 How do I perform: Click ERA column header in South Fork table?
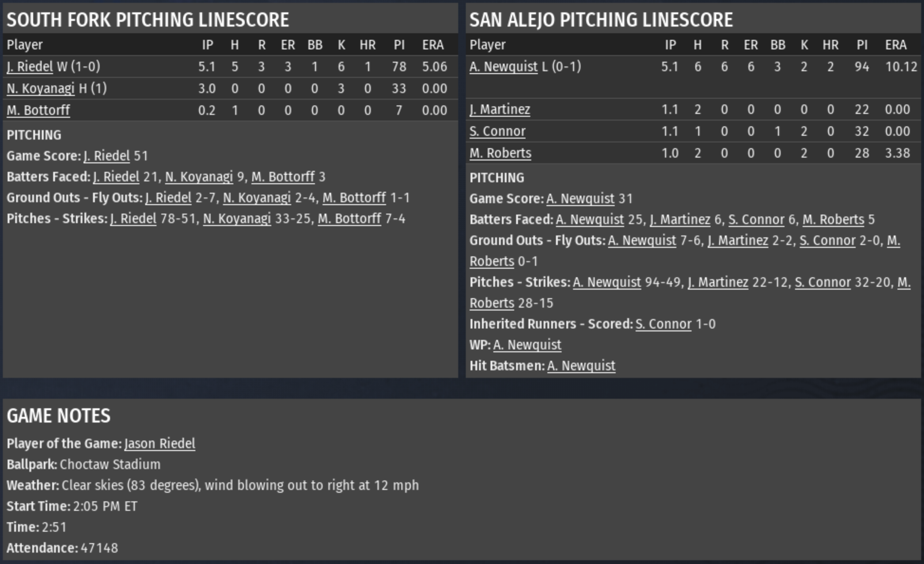click(x=433, y=45)
